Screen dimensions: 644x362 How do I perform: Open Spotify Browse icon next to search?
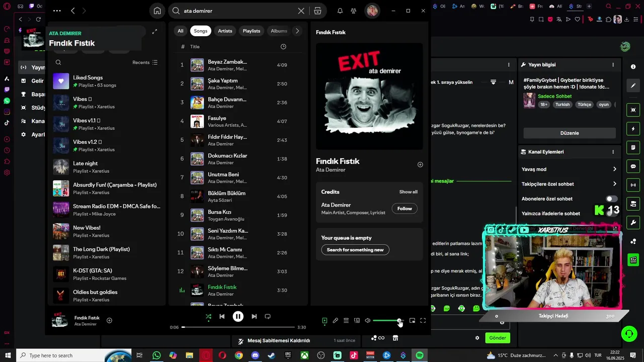click(317, 11)
